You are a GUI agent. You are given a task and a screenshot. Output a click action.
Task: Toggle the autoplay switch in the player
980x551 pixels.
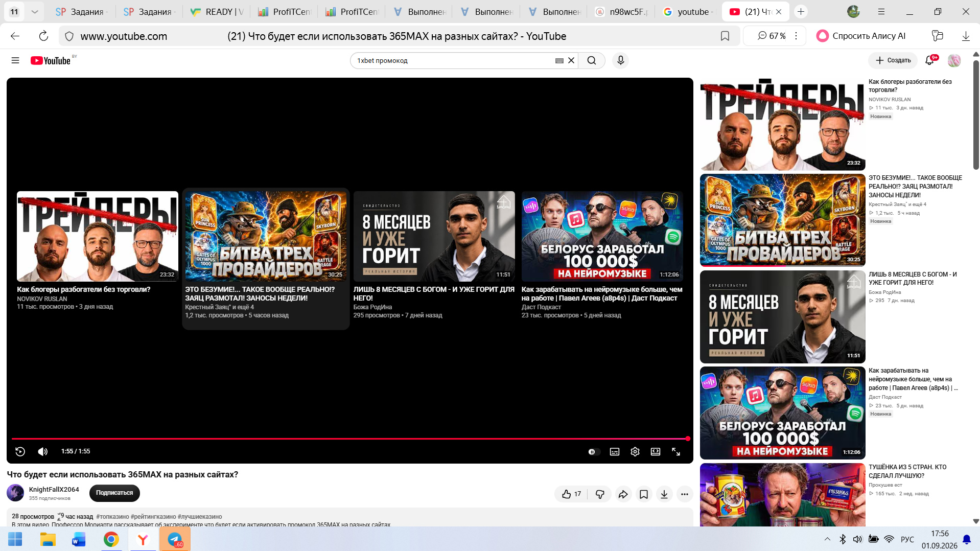pyautogui.click(x=592, y=452)
